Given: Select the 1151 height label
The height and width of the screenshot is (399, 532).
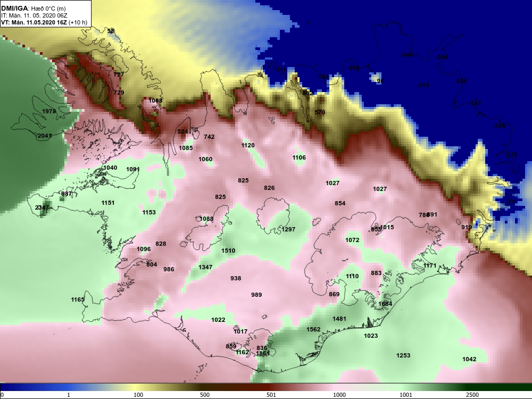Looking at the screenshot, I should tap(108, 203).
